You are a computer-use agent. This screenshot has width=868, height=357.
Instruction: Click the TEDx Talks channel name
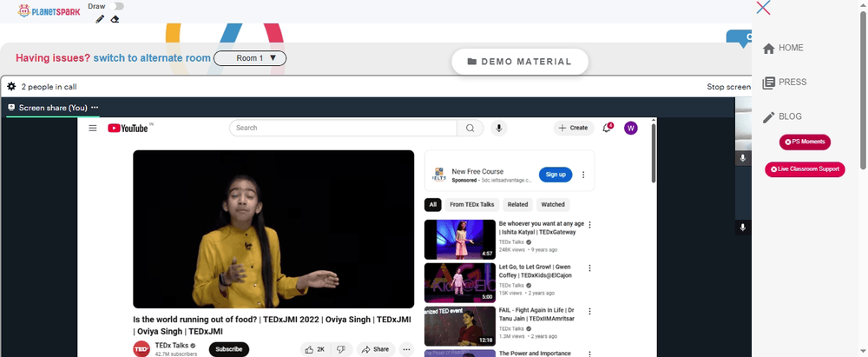(172, 346)
